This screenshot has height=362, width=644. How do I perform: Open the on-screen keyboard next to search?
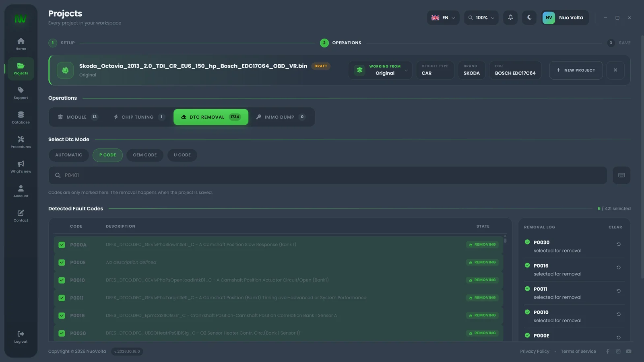point(621,175)
